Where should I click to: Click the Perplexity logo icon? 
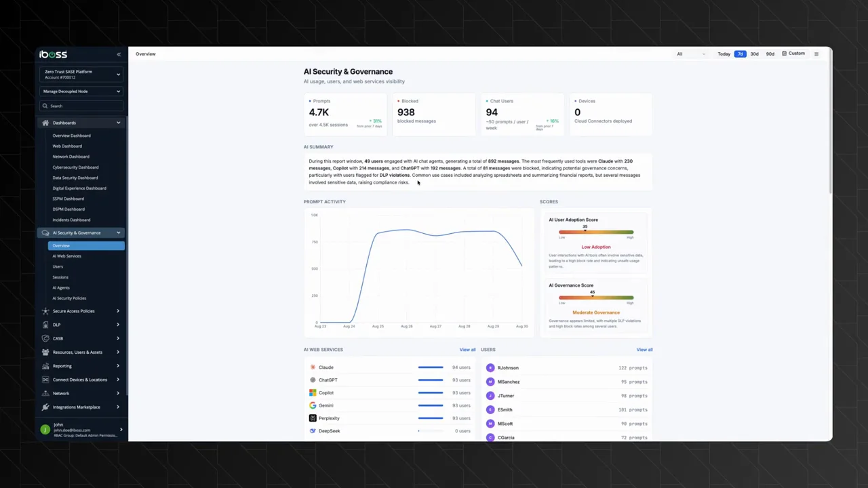click(313, 418)
